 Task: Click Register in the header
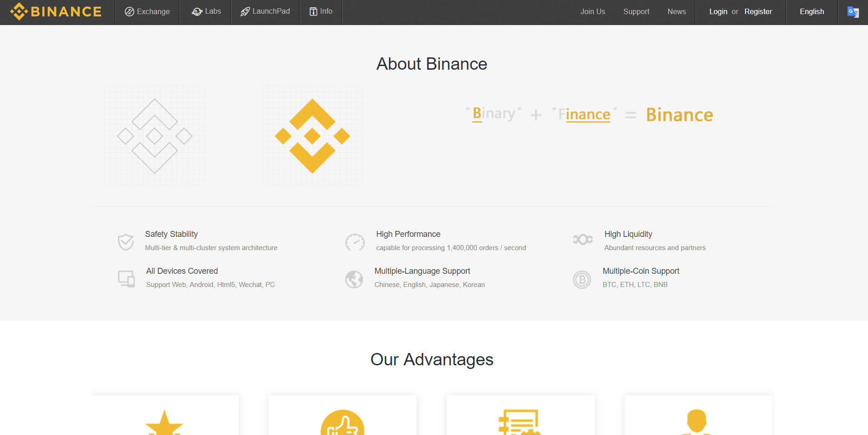click(x=758, y=11)
